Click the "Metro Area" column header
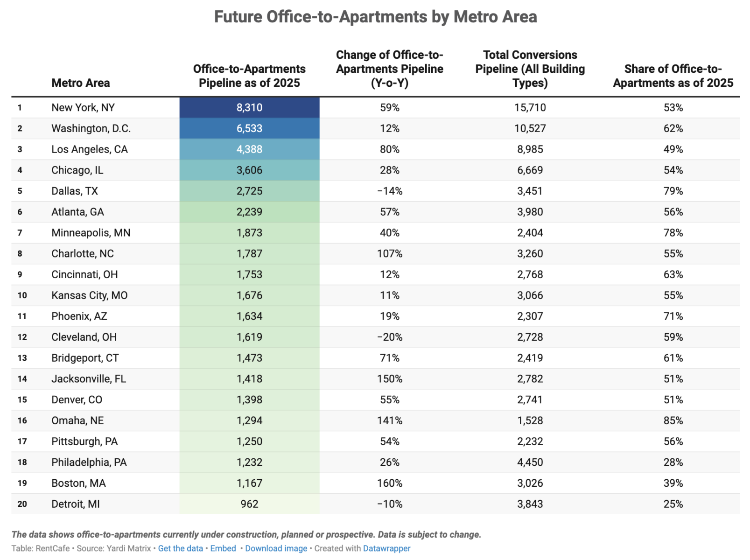 pos(81,83)
